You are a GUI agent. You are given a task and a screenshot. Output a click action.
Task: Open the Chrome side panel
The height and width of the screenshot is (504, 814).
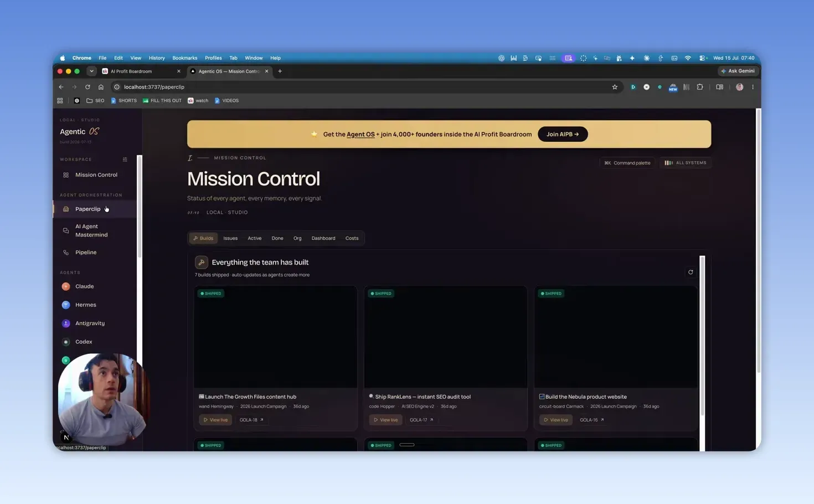pos(719,87)
